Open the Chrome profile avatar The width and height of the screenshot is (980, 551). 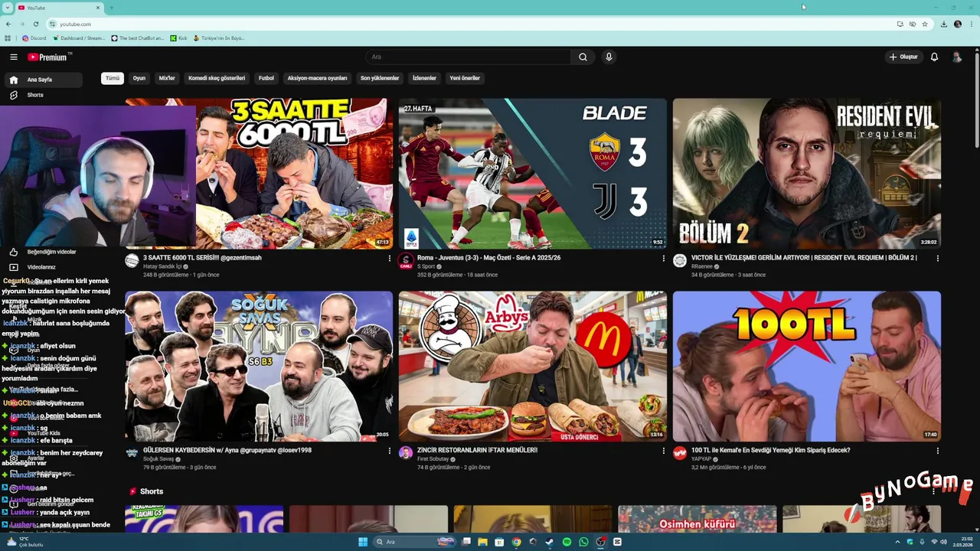tap(958, 24)
